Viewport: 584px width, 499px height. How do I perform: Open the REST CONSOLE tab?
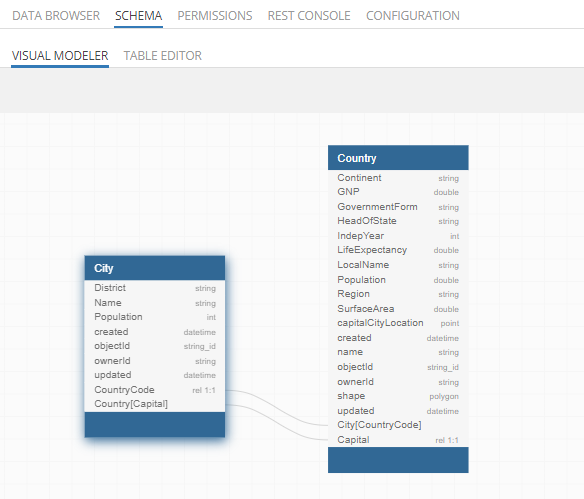(309, 16)
